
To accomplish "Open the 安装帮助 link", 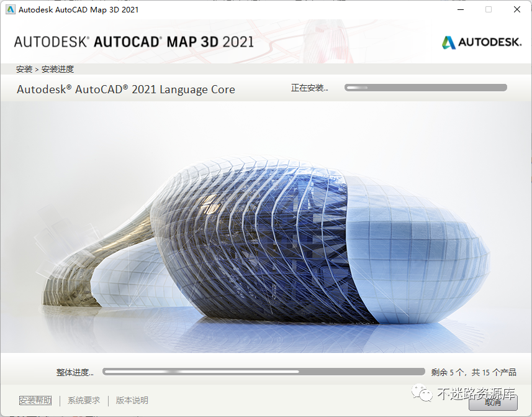I will click(x=35, y=401).
